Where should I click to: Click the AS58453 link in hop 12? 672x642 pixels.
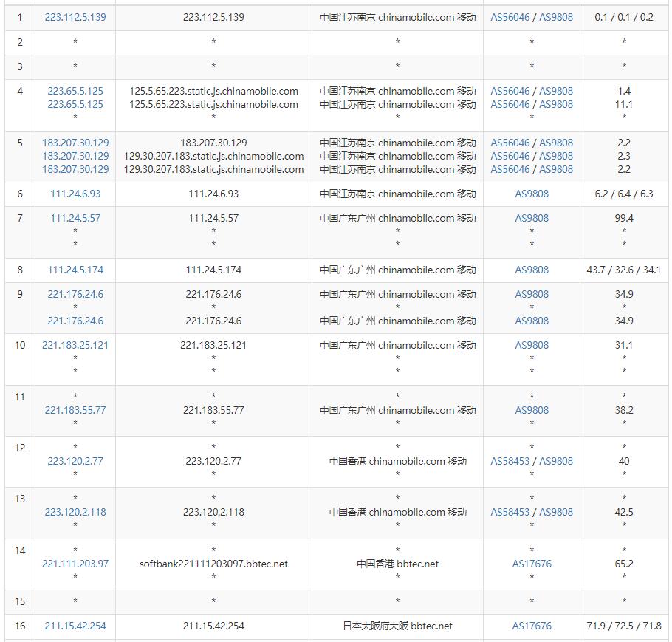(x=510, y=461)
